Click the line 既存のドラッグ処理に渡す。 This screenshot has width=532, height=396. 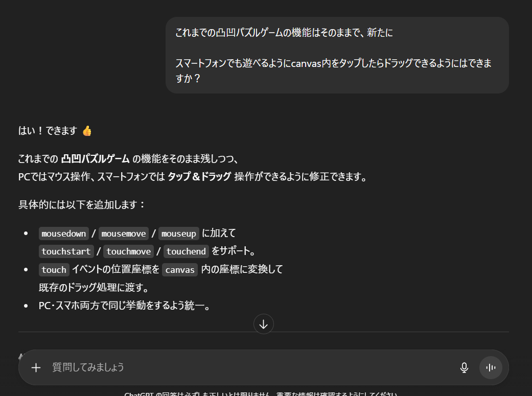click(94, 287)
